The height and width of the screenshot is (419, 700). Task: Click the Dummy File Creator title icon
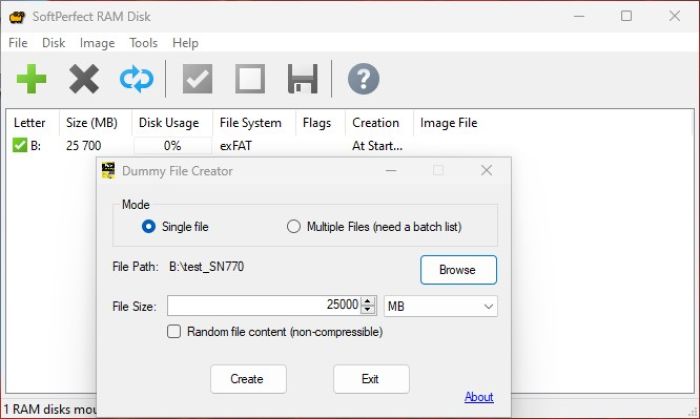pyautogui.click(x=108, y=171)
